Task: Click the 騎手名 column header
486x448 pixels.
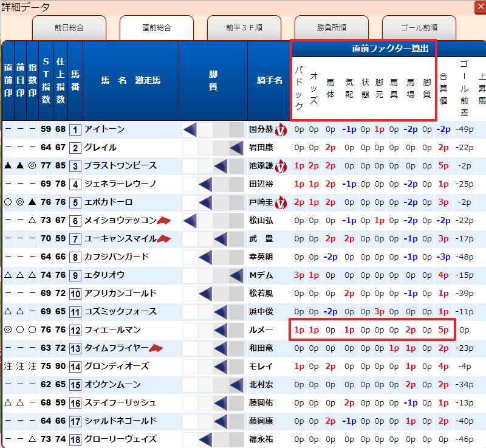Action: pyautogui.click(x=269, y=81)
